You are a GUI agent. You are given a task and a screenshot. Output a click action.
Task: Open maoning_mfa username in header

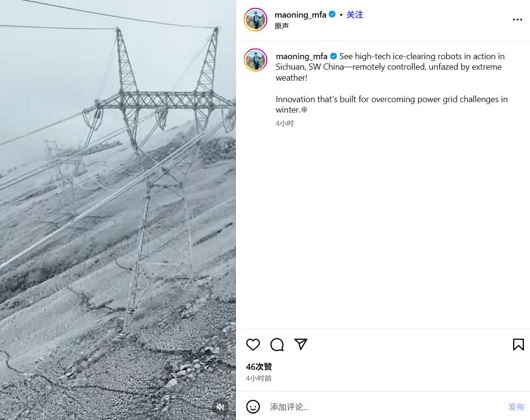tap(300, 15)
